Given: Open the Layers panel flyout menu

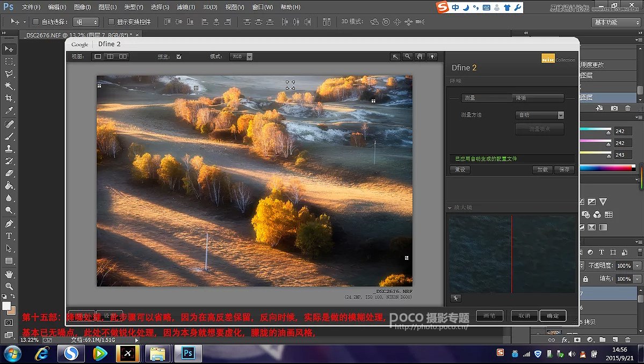Looking at the screenshot, I should point(638,242).
